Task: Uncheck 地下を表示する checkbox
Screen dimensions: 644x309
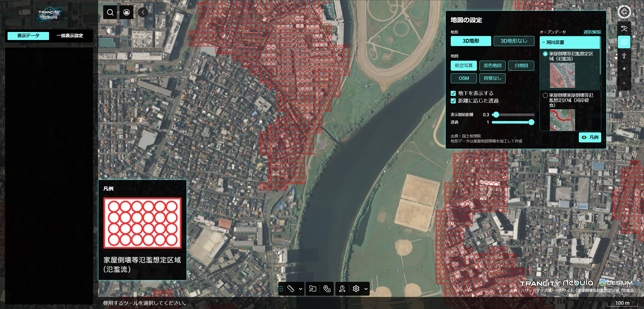Action: pos(453,93)
